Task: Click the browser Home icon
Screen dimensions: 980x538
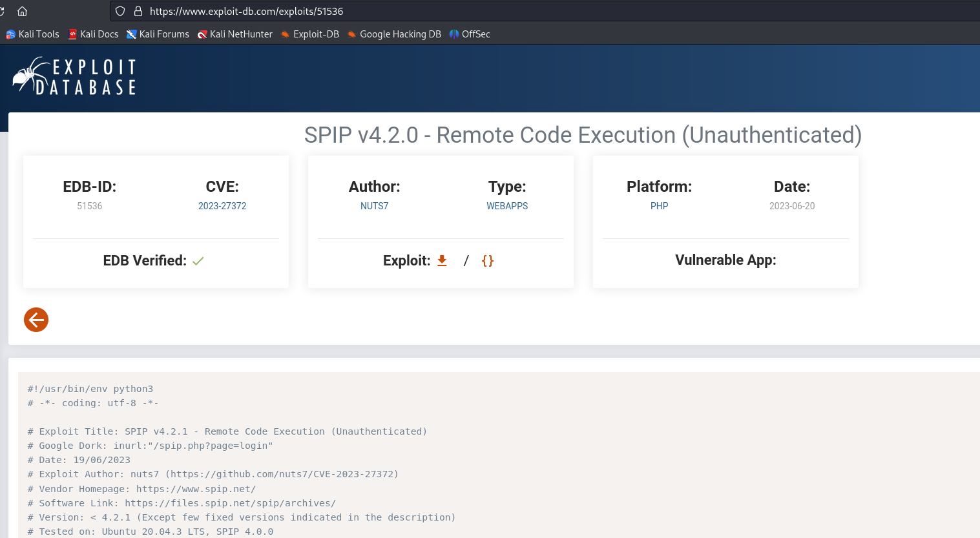Action: coord(22,11)
